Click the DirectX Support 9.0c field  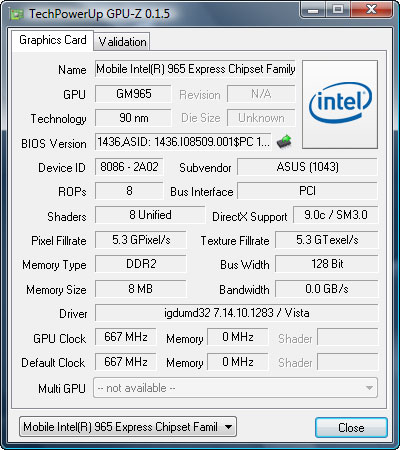[336, 215]
